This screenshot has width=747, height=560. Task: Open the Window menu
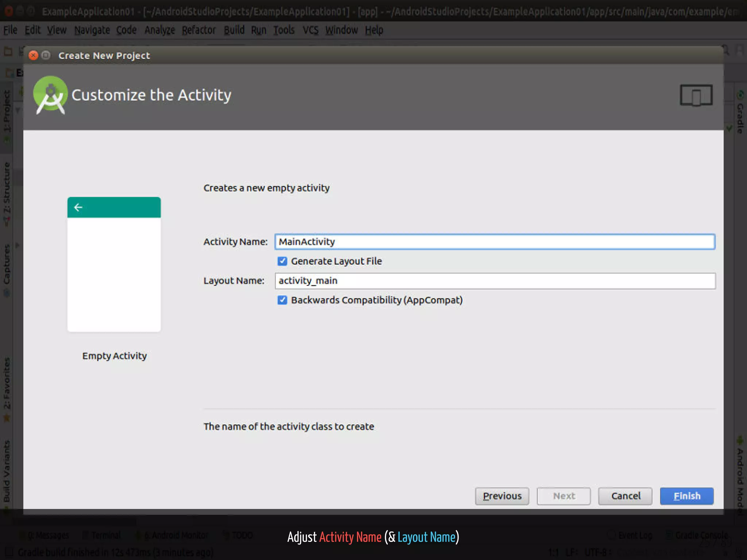(341, 30)
